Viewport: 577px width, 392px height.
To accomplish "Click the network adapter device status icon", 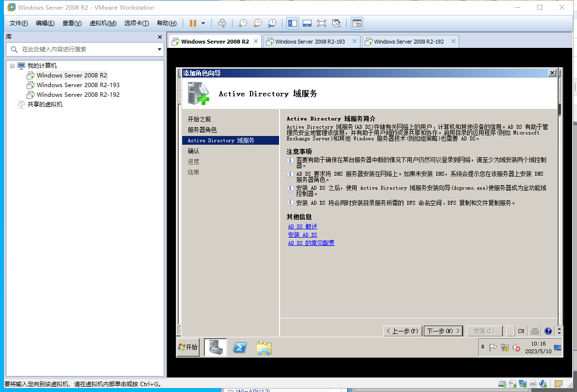I will click(x=523, y=384).
